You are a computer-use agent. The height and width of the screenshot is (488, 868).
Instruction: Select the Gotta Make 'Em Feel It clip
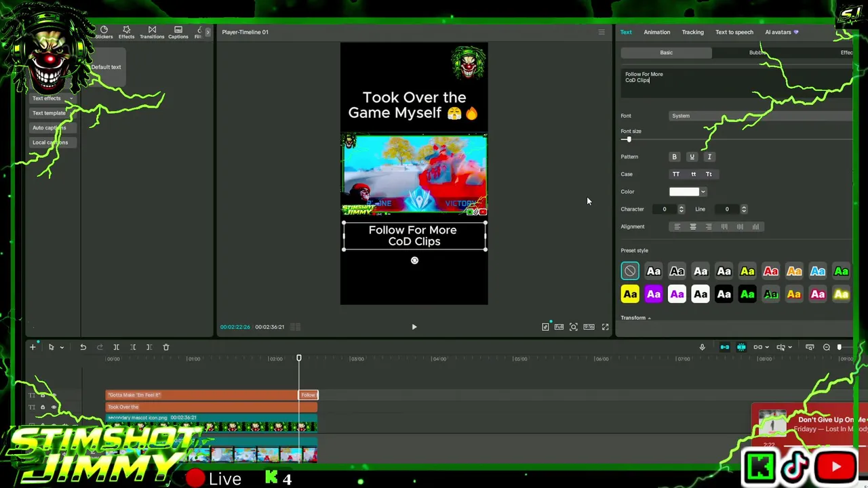click(202, 395)
